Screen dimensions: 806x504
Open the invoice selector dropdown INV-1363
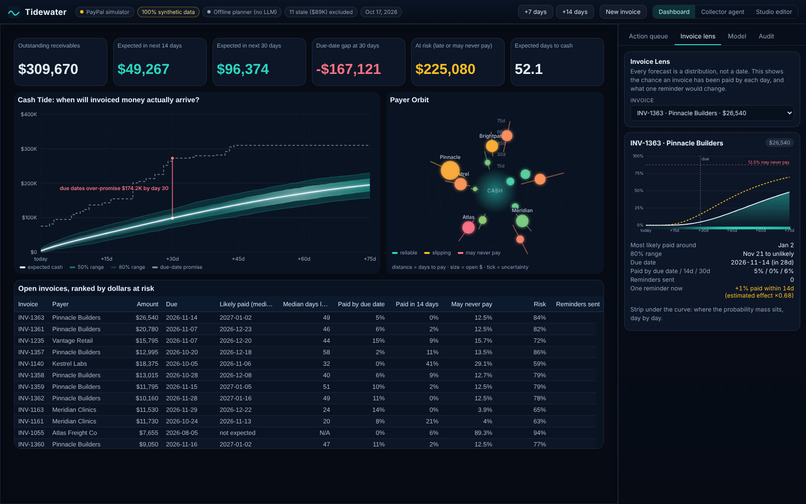pos(712,113)
